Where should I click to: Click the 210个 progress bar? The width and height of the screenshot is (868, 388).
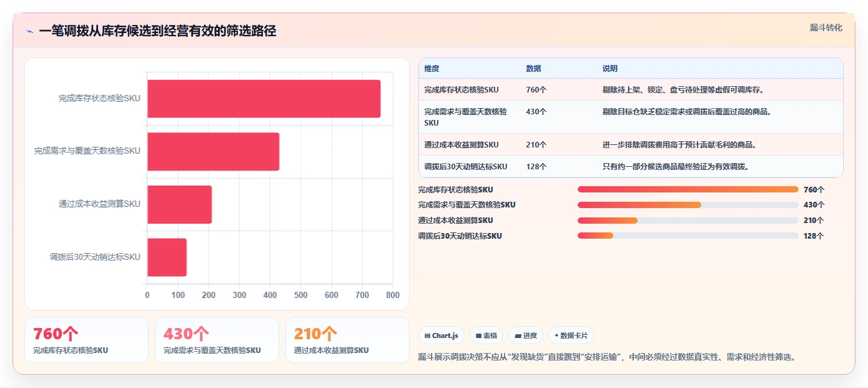[x=688, y=221]
